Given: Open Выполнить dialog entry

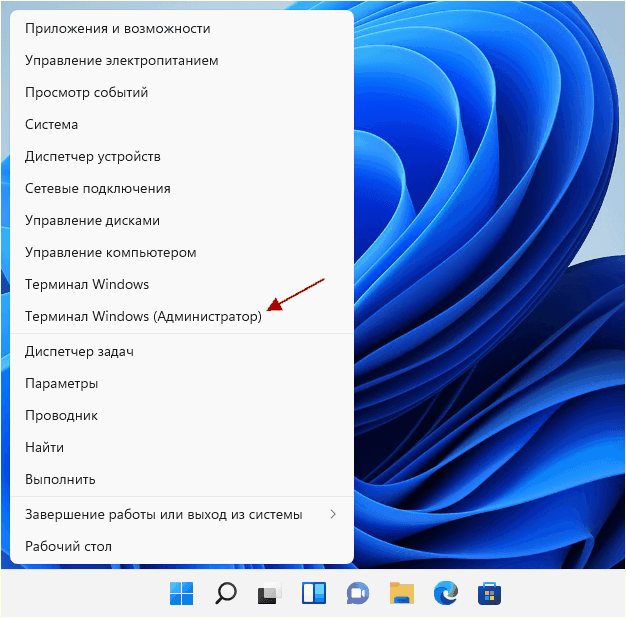Looking at the screenshot, I should 182,479.
